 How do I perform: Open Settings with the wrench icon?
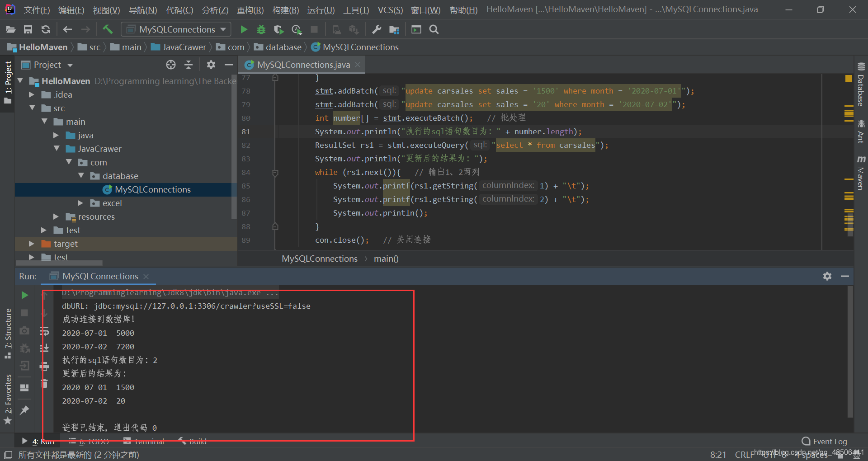(x=376, y=30)
